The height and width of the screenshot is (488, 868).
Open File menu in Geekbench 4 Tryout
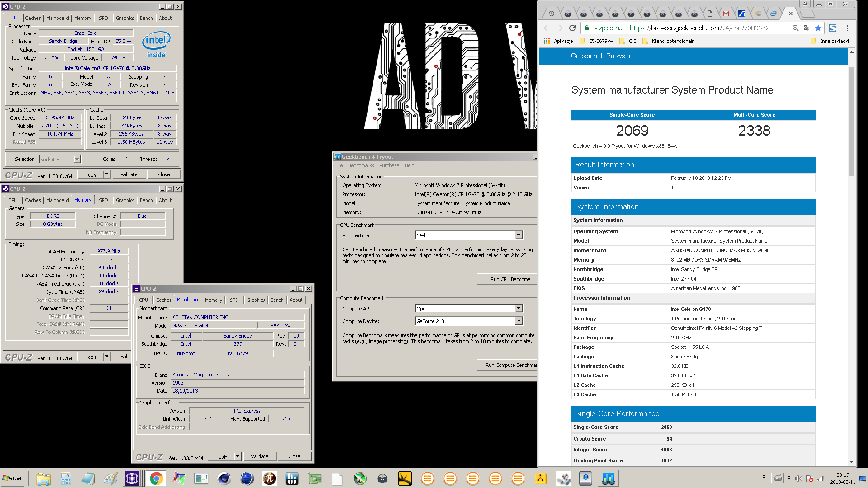tap(339, 165)
